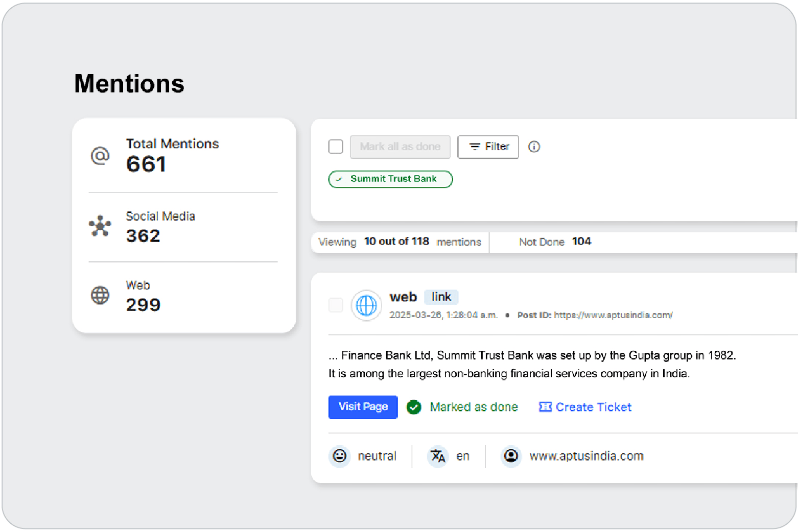Check the select-all mentions checkbox
798x532 pixels.
[x=336, y=147]
